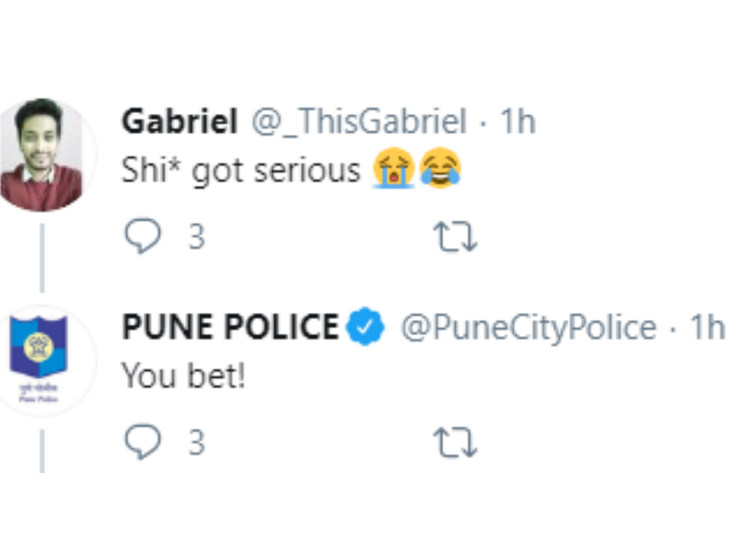Open the PUNE POLICE display name link
Viewport: 747px width, 560px height.
[x=230, y=327]
